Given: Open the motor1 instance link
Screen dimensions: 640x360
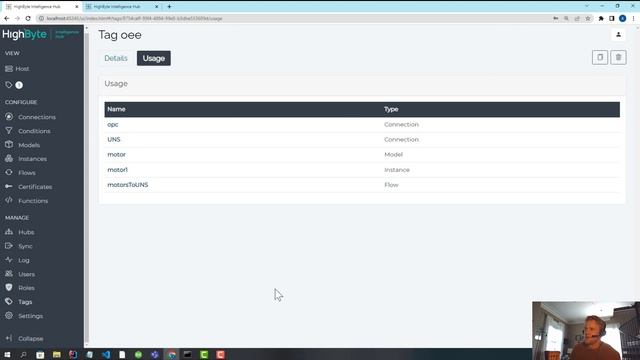Looking at the screenshot, I should pos(118,170).
